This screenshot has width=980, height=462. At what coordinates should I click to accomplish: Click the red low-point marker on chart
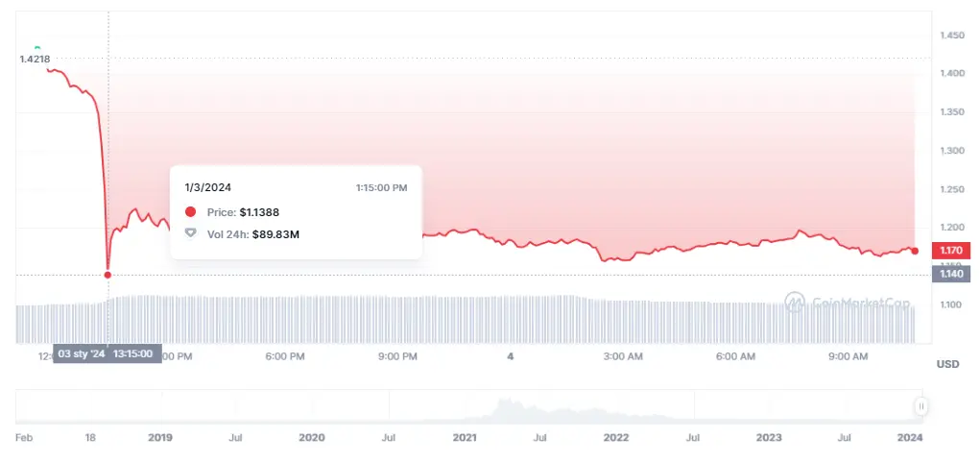[x=108, y=275]
